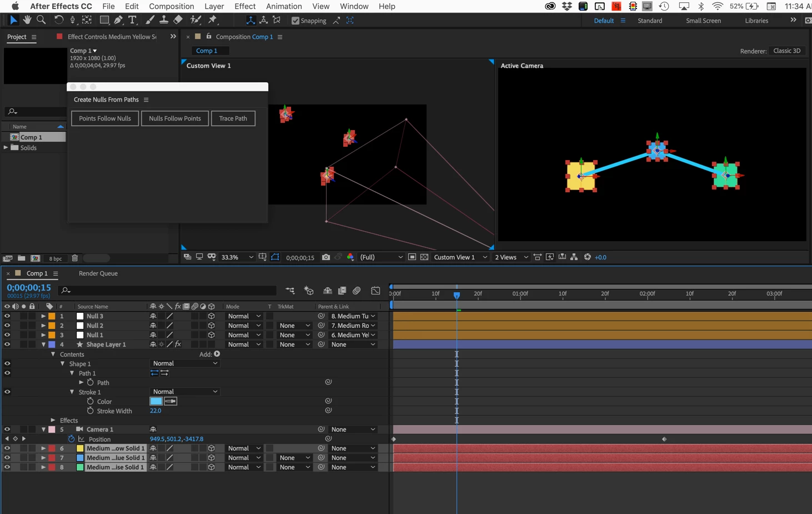The height and width of the screenshot is (514, 812).
Task: Select the Hand tool
Action: (27, 20)
